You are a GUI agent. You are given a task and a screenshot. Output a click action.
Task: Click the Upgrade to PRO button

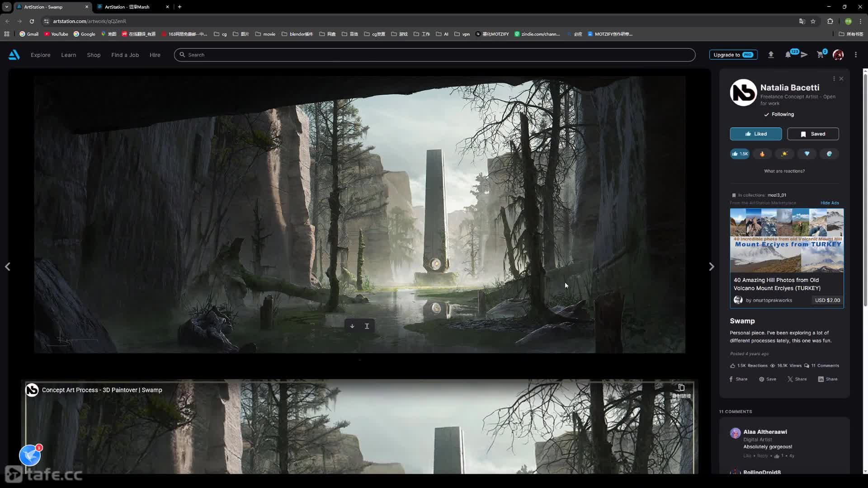733,55
